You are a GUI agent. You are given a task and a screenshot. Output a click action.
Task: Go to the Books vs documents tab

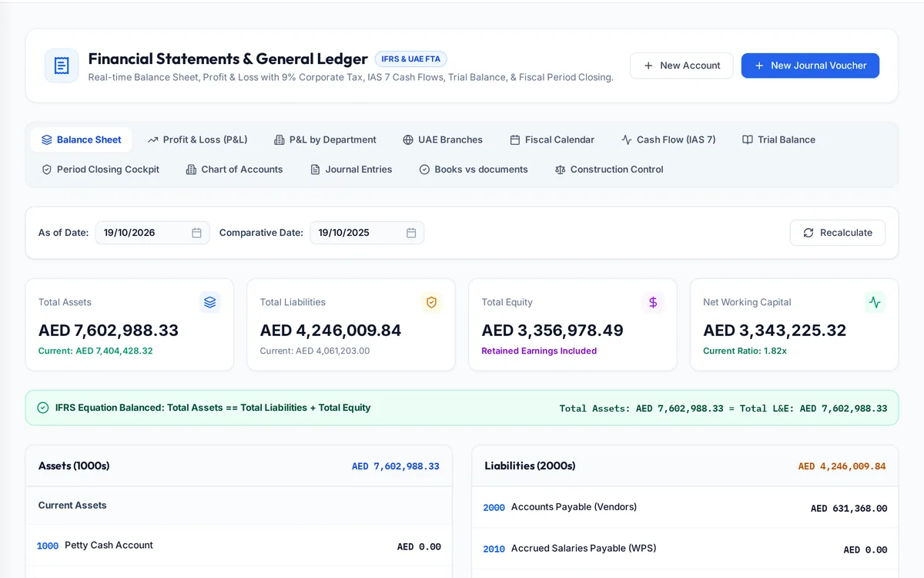474,170
